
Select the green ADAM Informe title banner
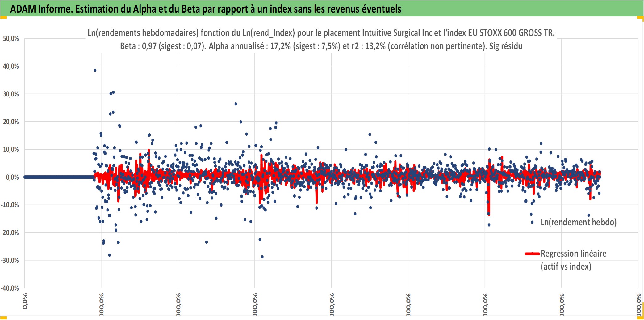pos(322,8)
